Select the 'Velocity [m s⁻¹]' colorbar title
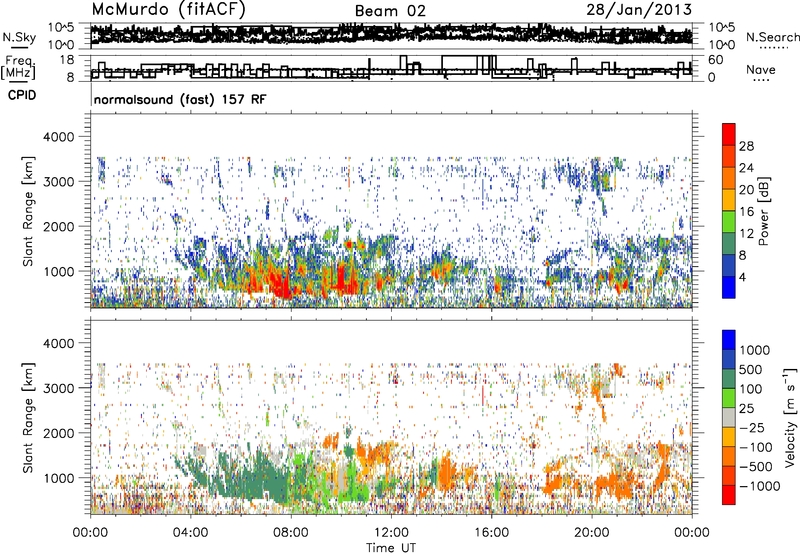Screen dimensions: 800x554 pos(790,417)
